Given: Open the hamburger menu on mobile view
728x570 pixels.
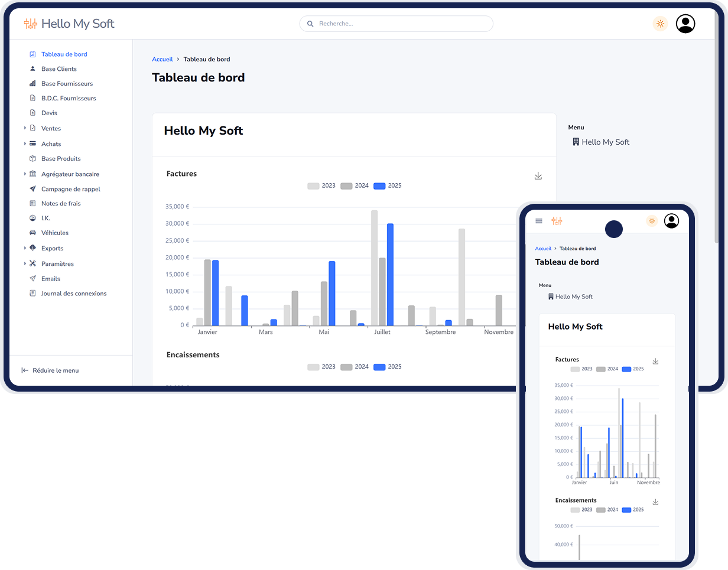Looking at the screenshot, I should coord(539,221).
